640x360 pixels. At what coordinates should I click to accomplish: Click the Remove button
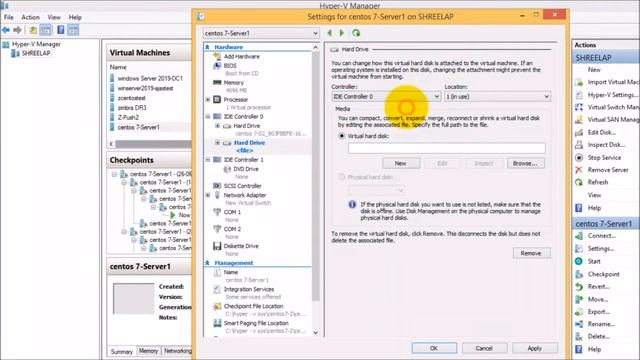(531, 253)
